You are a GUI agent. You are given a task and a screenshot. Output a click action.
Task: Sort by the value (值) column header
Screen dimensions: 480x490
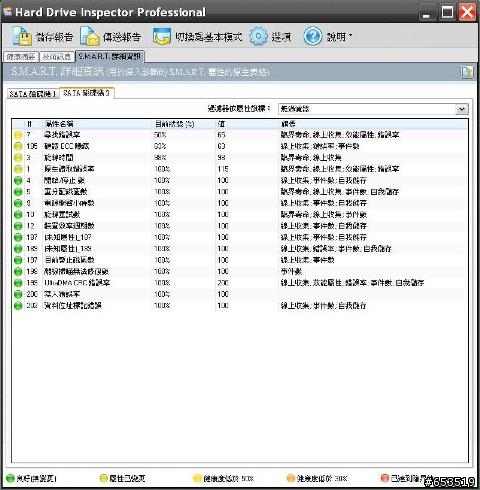click(221, 124)
